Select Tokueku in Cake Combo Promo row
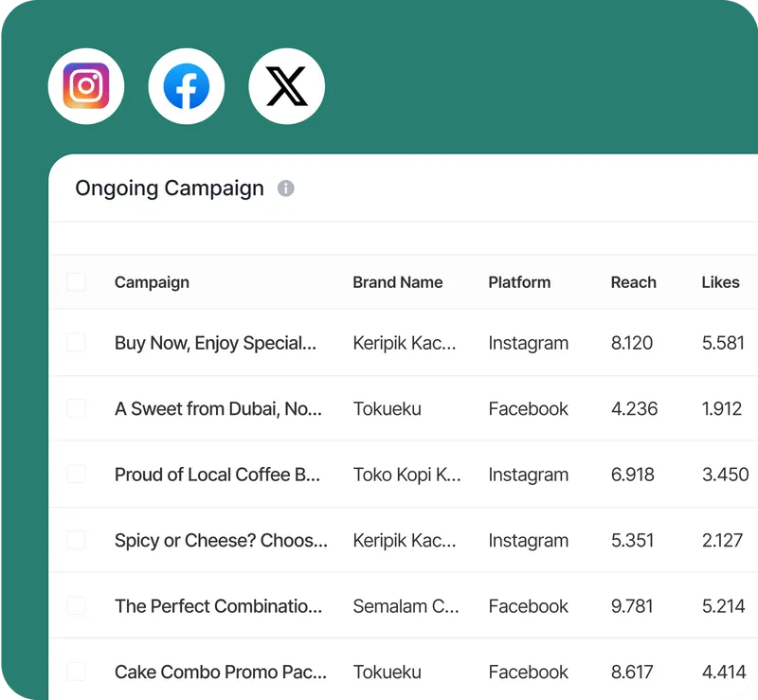The width and height of the screenshot is (758, 700). pos(388,672)
